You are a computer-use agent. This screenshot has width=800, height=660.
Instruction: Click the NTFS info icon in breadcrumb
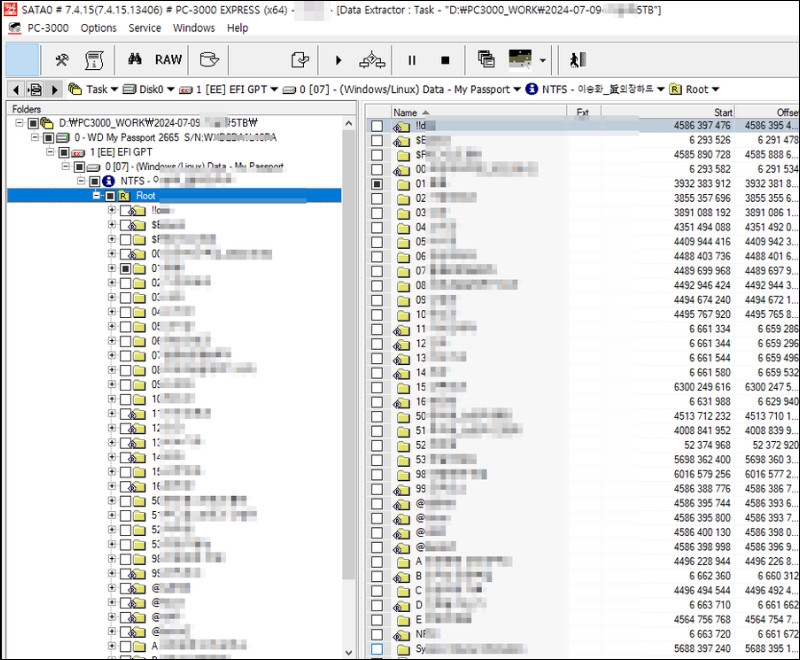[x=532, y=89]
